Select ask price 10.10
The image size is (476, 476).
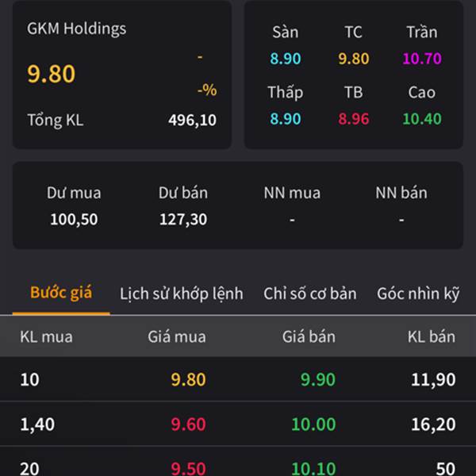point(313,468)
